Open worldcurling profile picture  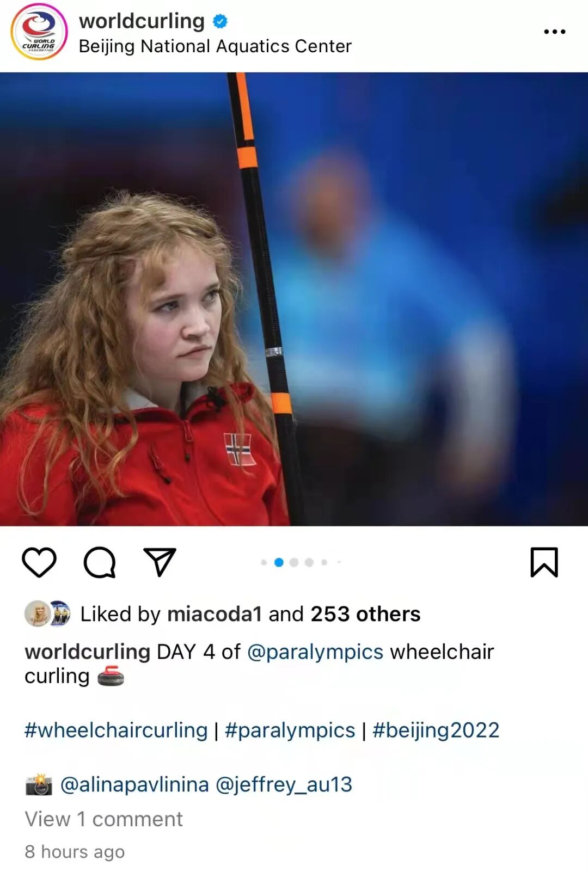[39, 32]
